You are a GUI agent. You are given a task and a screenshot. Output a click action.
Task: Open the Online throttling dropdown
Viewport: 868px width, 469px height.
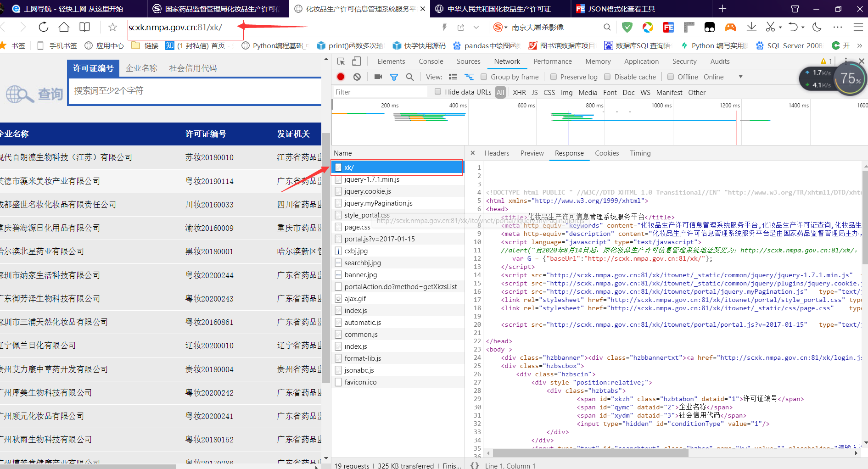pyautogui.click(x=723, y=77)
